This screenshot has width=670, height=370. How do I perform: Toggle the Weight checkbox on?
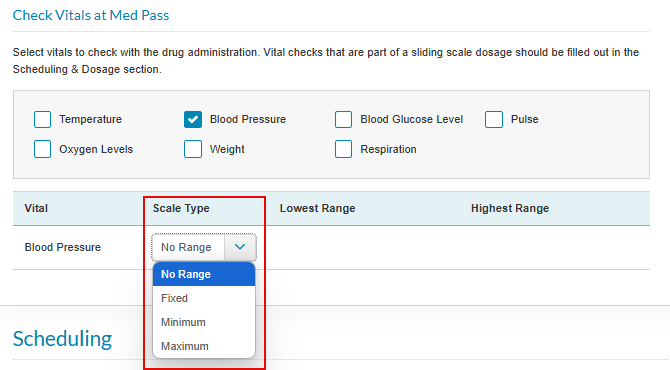193,149
